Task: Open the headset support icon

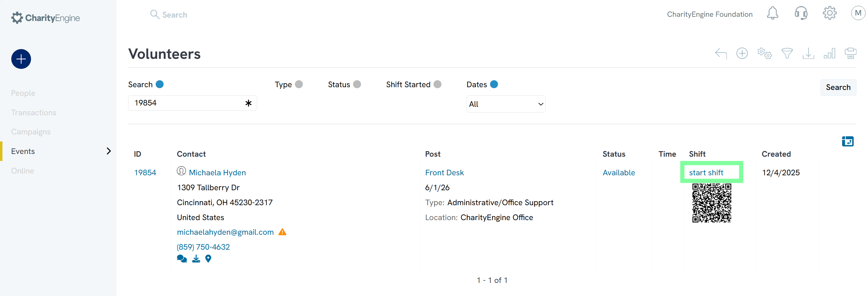Action: click(x=801, y=13)
